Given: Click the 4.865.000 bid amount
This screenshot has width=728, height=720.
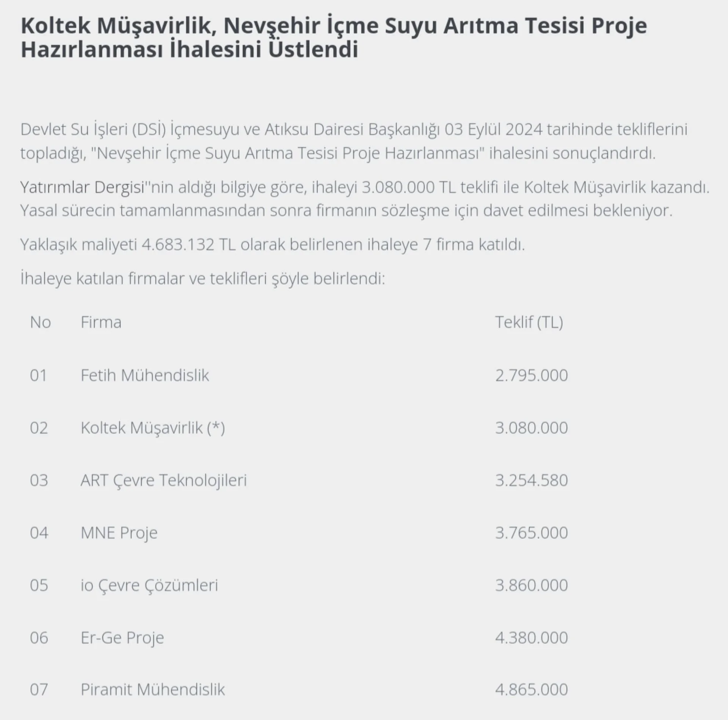Looking at the screenshot, I should [531, 689].
